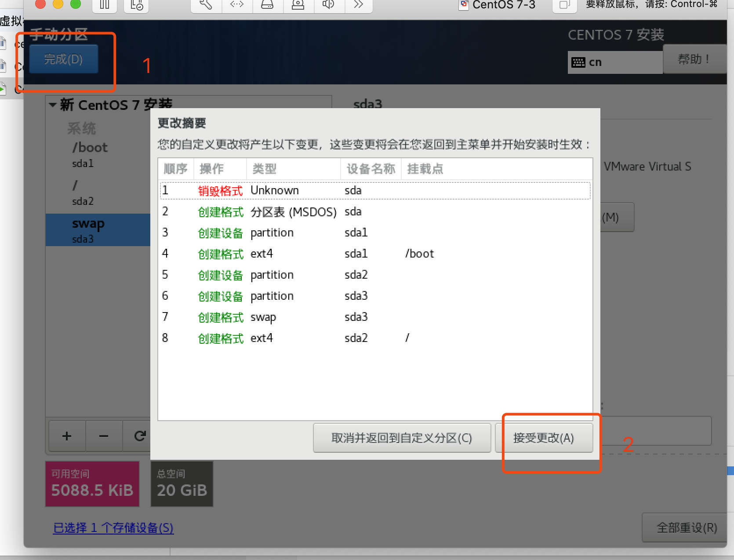Click the 操作 column header
Viewport: 734px width, 560px height.
tap(220, 169)
